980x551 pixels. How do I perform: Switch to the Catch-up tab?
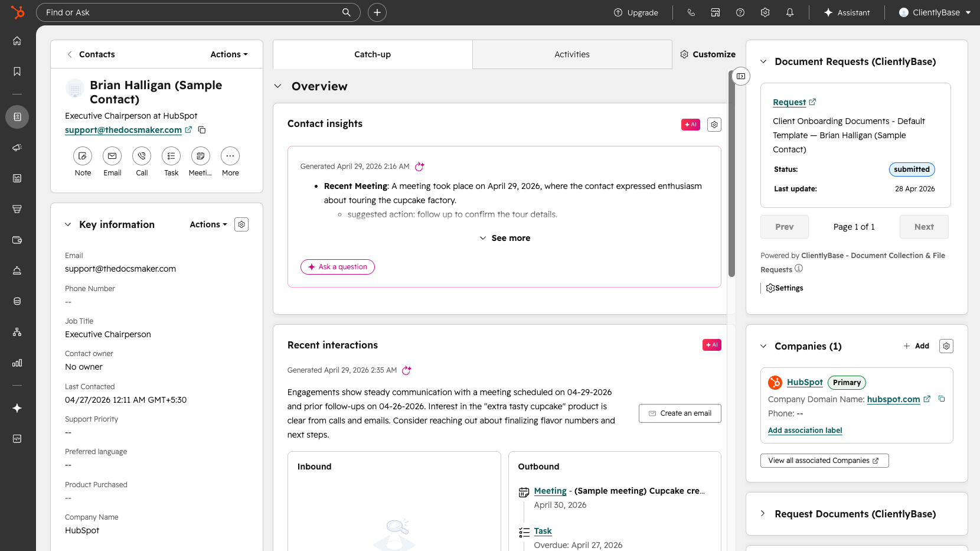point(373,54)
